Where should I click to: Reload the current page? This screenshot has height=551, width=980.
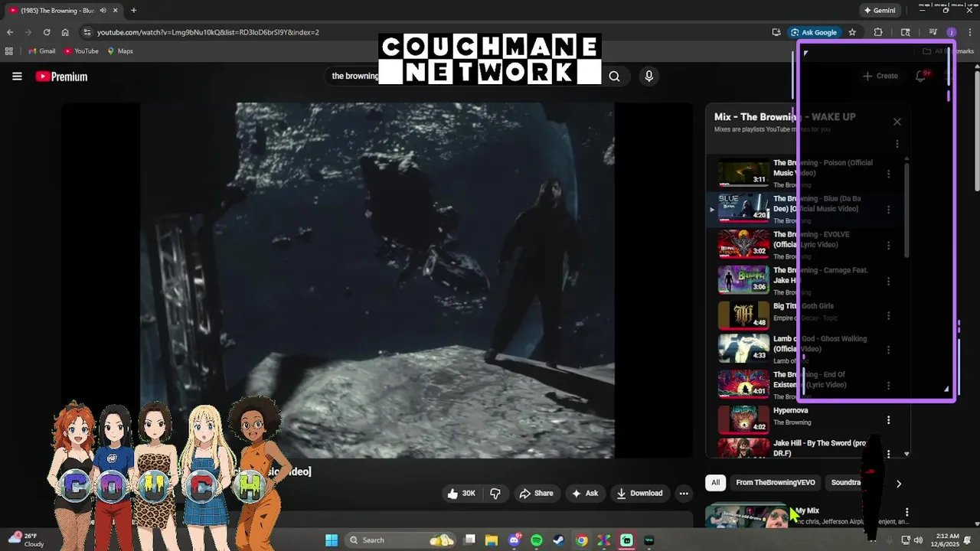(x=47, y=32)
